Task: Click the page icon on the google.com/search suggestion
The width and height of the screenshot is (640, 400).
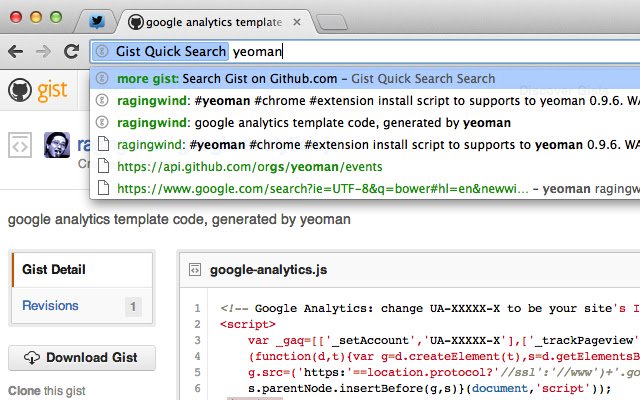Action: tap(103, 188)
